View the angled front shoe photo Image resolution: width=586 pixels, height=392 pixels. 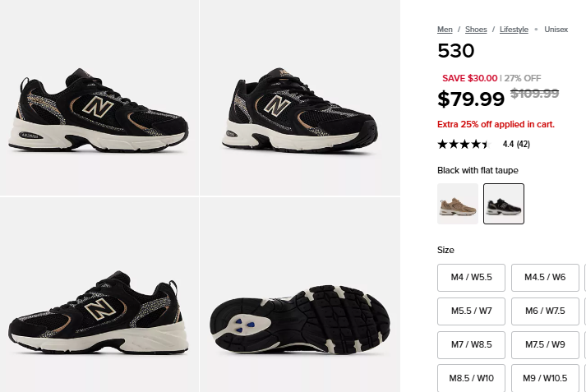[x=299, y=97]
